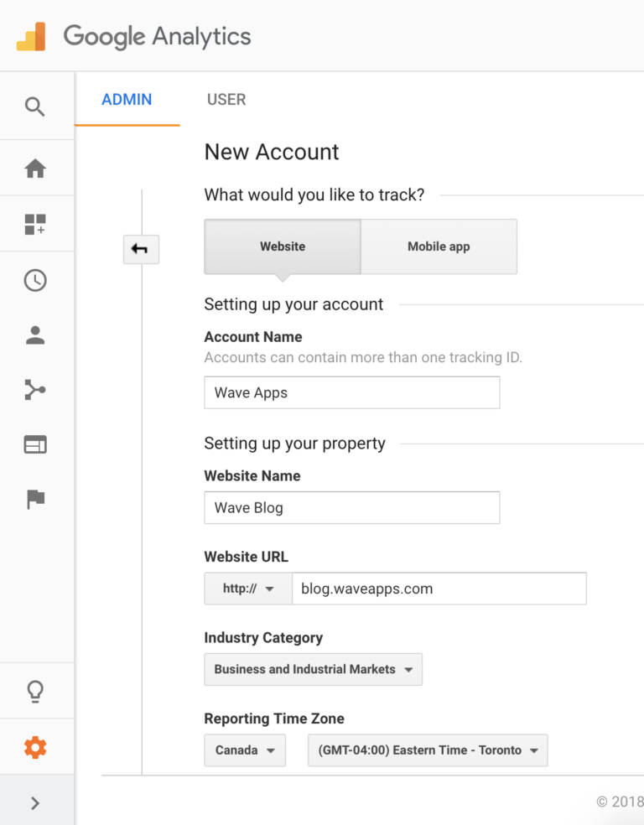Open Audience person icon
The image size is (644, 825).
click(x=35, y=335)
